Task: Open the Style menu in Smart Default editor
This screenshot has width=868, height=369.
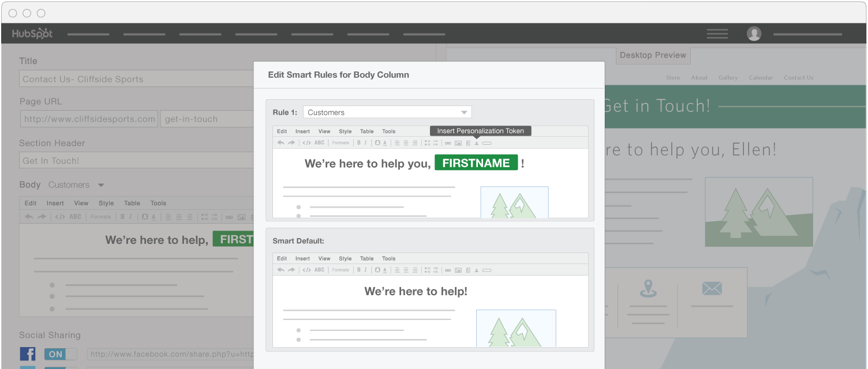Action: [345, 258]
